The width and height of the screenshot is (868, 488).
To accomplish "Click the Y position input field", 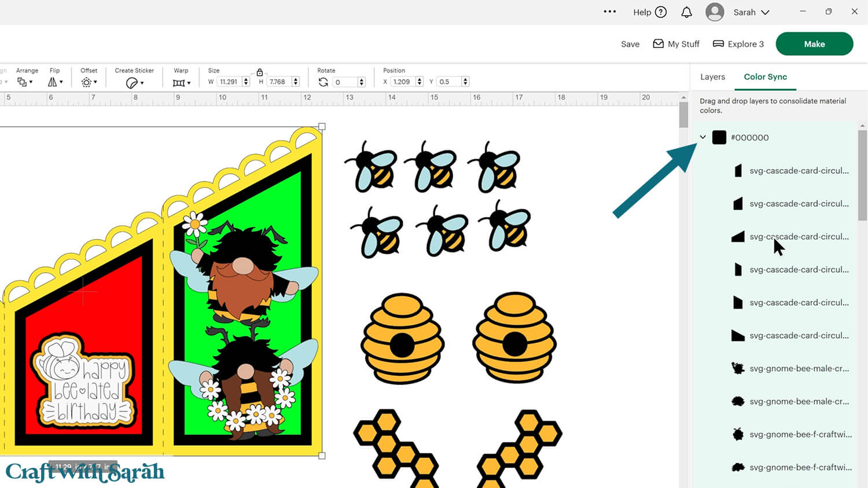I will coord(450,82).
